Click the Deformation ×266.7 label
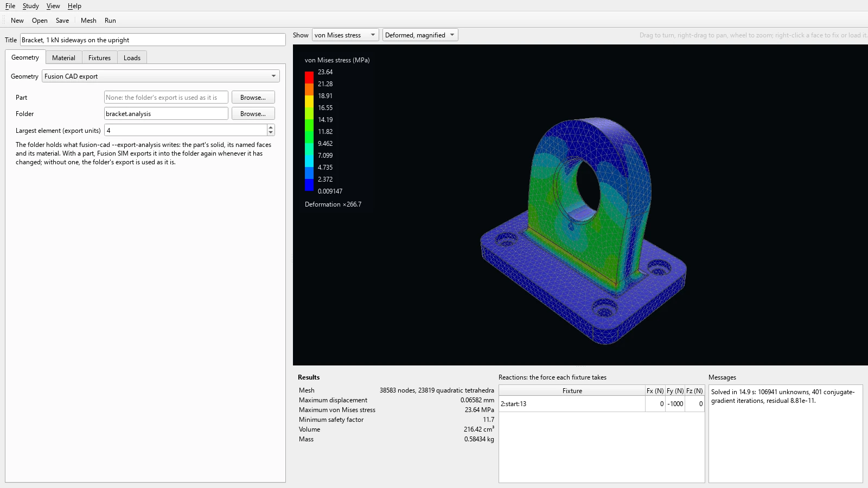Image resolution: width=868 pixels, height=488 pixels. pyautogui.click(x=333, y=204)
